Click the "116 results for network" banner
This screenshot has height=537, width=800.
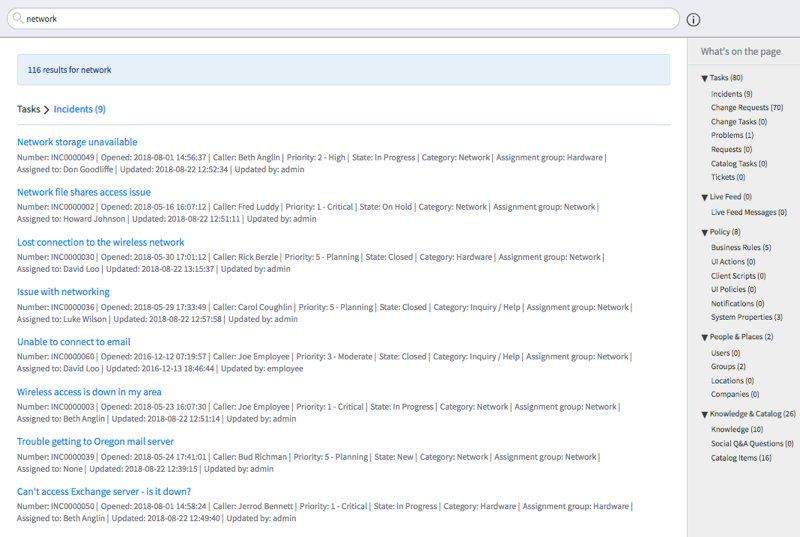(x=343, y=70)
